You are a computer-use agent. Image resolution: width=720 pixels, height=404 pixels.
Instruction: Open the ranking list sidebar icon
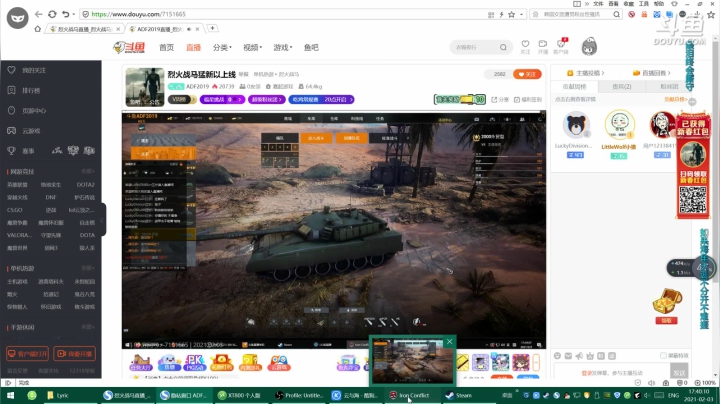pyautogui.click(x=11, y=90)
